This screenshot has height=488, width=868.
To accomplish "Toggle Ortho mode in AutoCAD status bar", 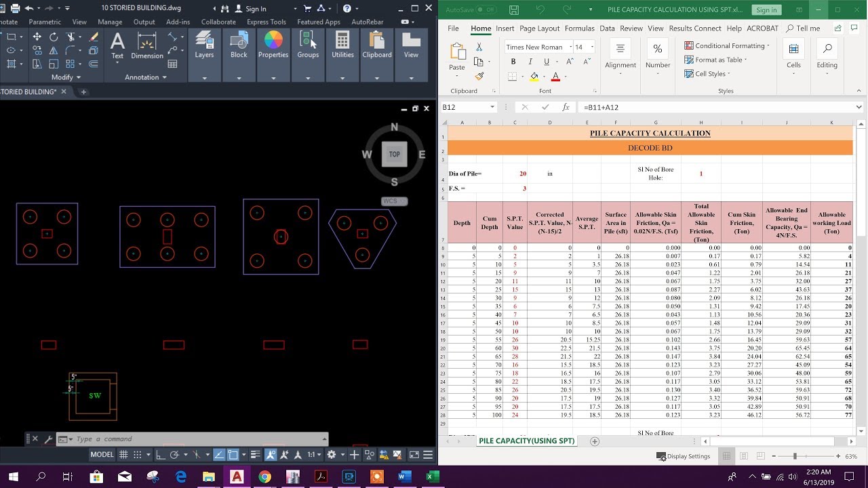I will 161,455.
